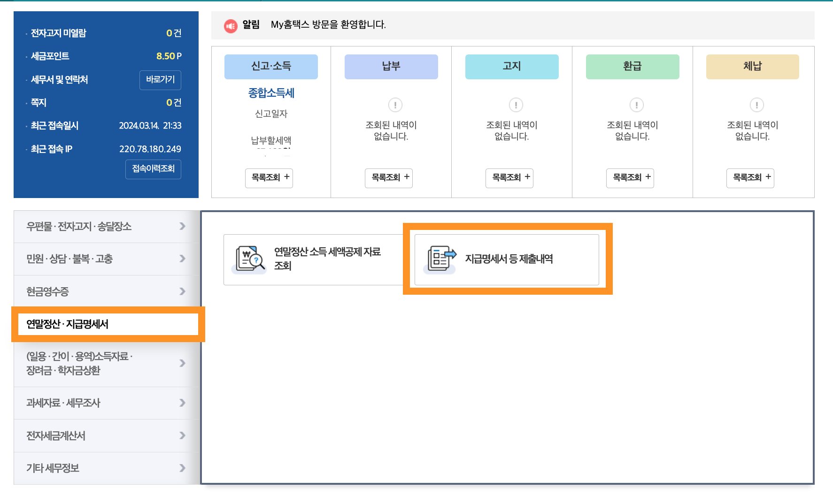Click the 최근 접속일시 2024.03.14. 21:33 value
Screen dimensions: 833x504
pyautogui.click(x=150, y=126)
